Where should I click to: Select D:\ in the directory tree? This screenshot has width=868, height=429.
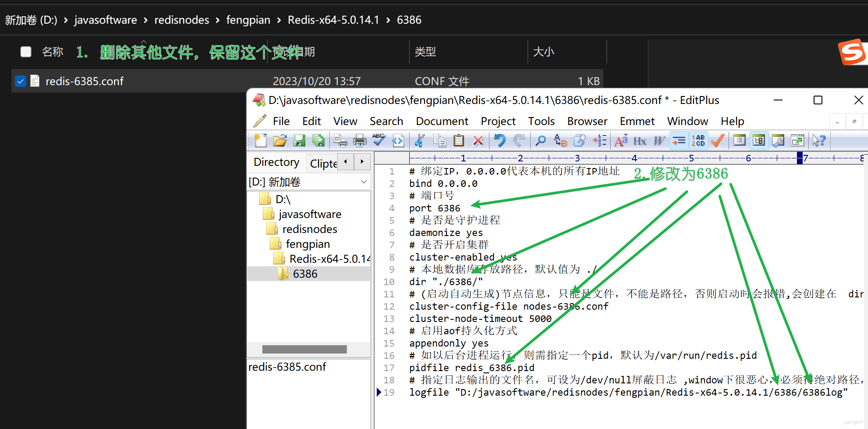click(283, 199)
